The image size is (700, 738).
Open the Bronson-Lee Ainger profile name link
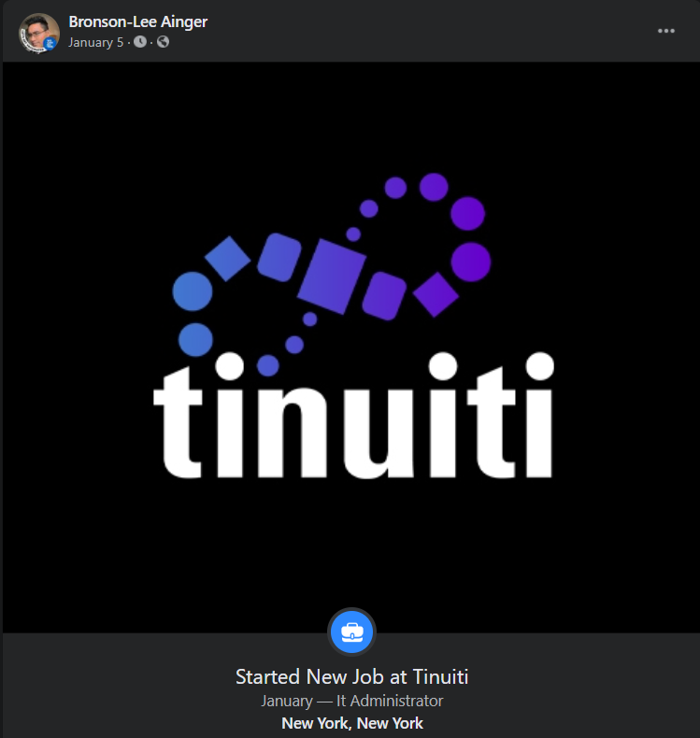(x=138, y=22)
